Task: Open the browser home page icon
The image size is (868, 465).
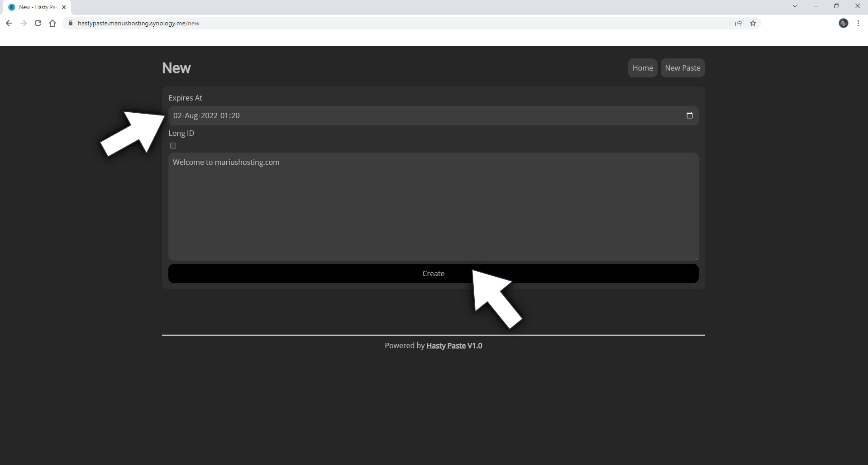Action: coord(52,23)
